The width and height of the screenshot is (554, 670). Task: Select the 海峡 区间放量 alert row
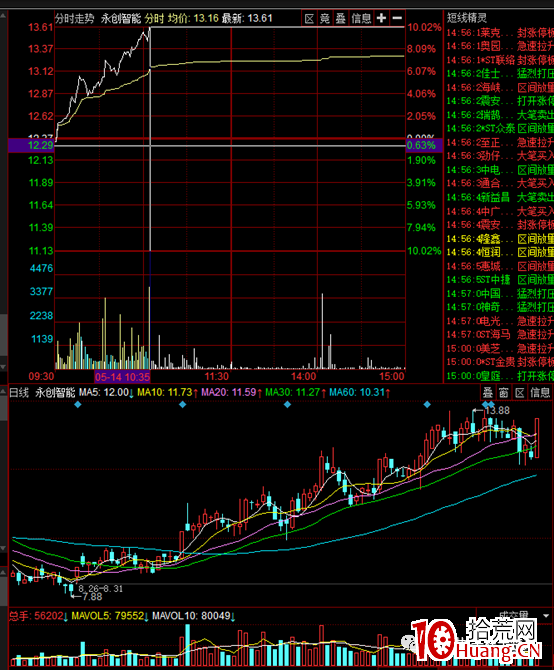tap(500, 88)
